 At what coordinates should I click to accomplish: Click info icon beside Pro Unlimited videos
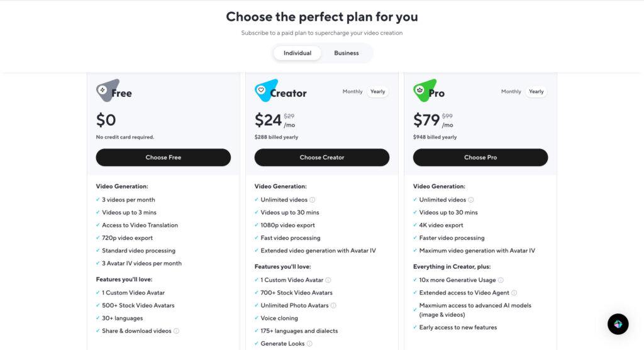point(471,200)
